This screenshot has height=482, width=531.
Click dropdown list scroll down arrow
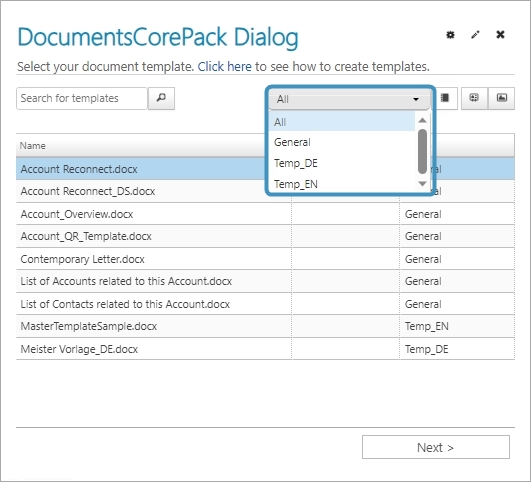coord(422,184)
